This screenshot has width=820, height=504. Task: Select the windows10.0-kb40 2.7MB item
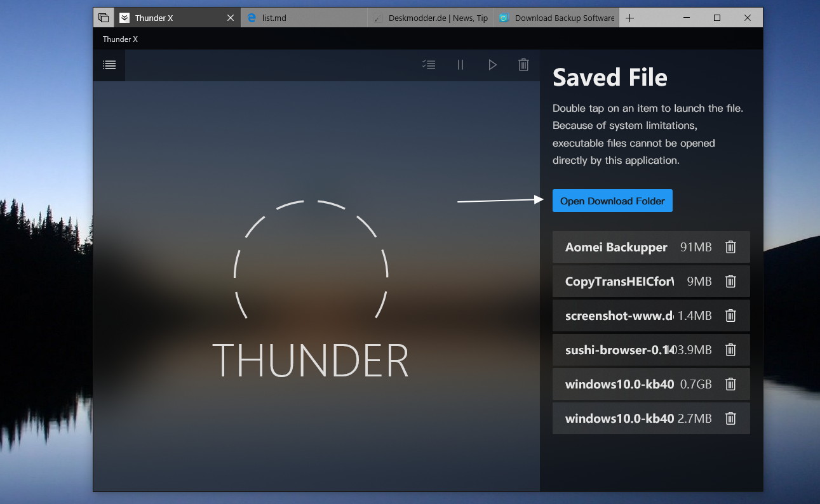(651, 418)
